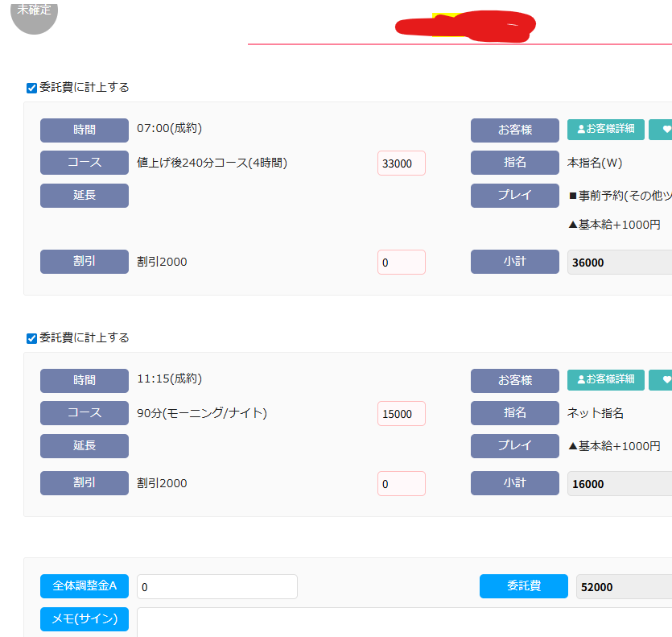Click discount amount field in first booking
Viewport: 672px width, 637px height.
[401, 263]
